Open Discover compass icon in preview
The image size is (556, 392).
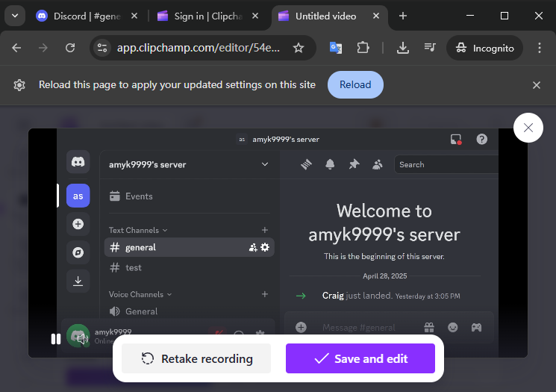78,252
